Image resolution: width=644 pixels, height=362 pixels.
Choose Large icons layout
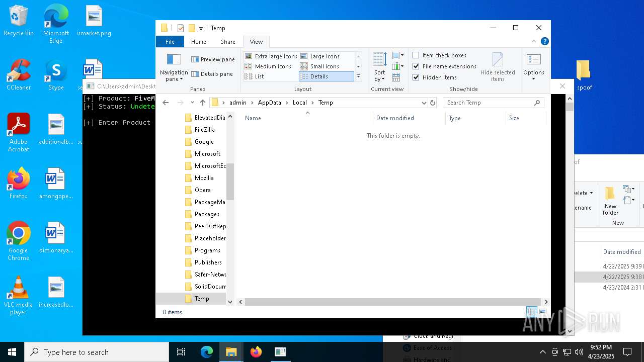coord(320,56)
